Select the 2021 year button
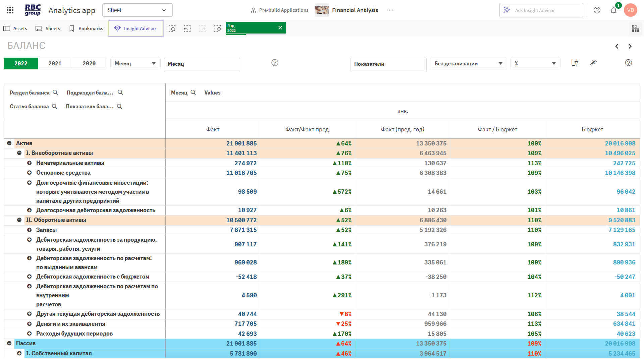The width and height of the screenshot is (644, 362). coord(55,63)
